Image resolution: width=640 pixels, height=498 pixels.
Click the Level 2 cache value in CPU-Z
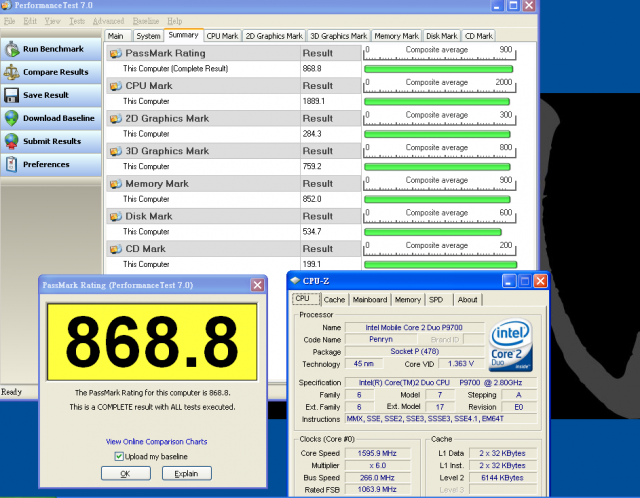502,478
